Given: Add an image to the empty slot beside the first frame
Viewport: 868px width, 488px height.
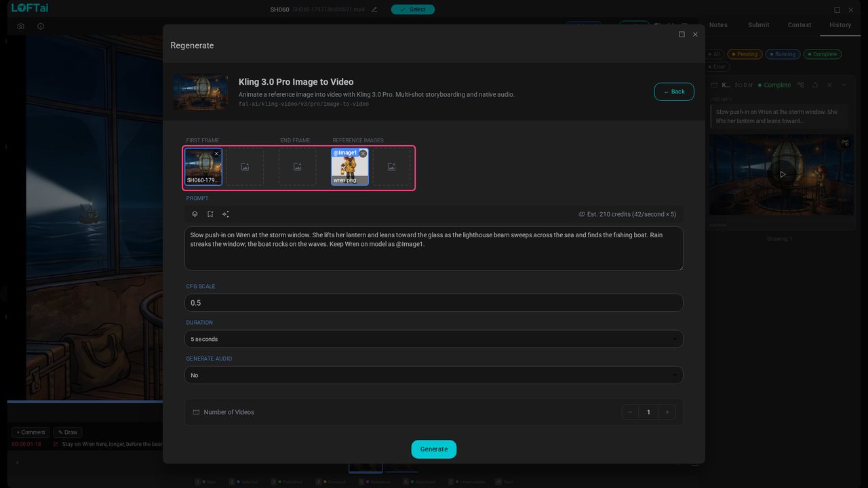Looking at the screenshot, I should [x=245, y=167].
